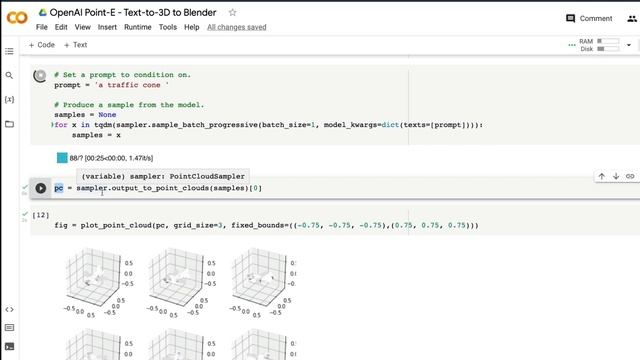Open the Comment button icon
Screen dimensions: 640x360
[x=589, y=18]
